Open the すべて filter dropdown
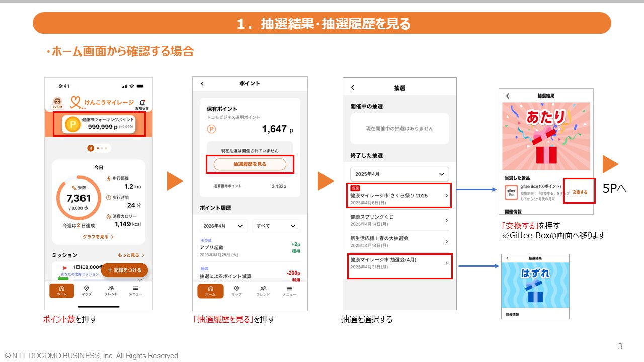The width and height of the screenshot is (644, 362). point(276,226)
